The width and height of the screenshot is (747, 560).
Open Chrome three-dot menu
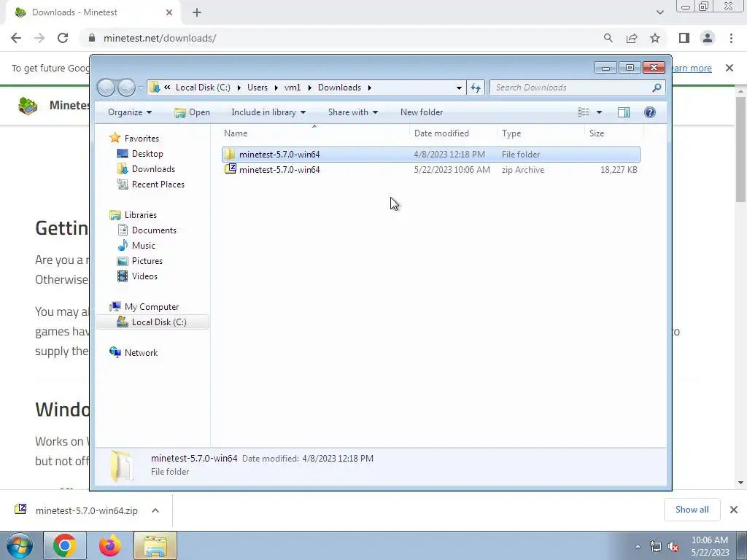click(x=731, y=38)
